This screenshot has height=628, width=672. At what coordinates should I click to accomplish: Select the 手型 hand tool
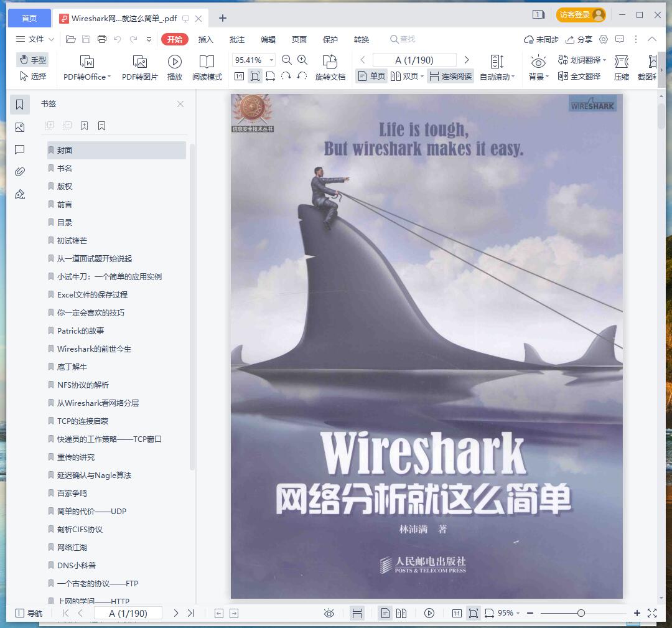[32, 60]
